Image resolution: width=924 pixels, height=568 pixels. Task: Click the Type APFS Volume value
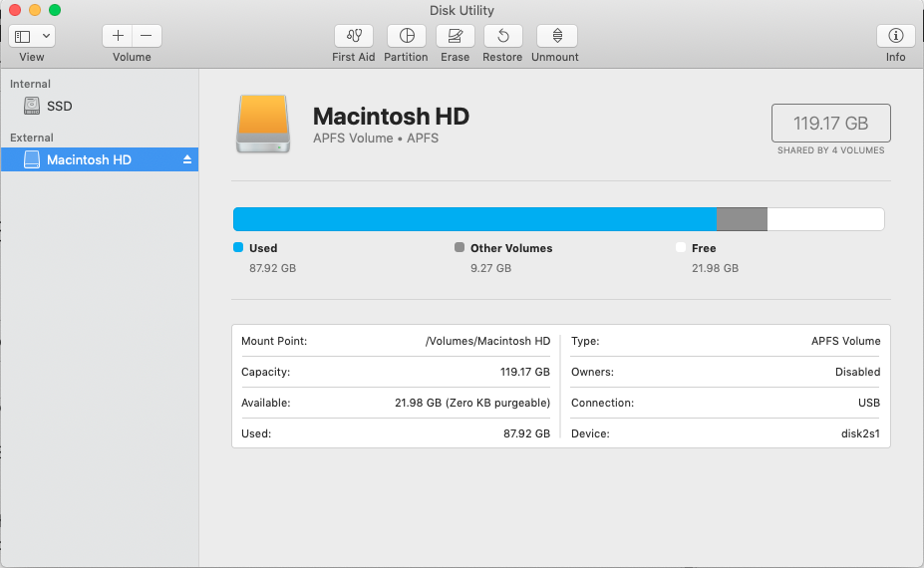tap(845, 341)
